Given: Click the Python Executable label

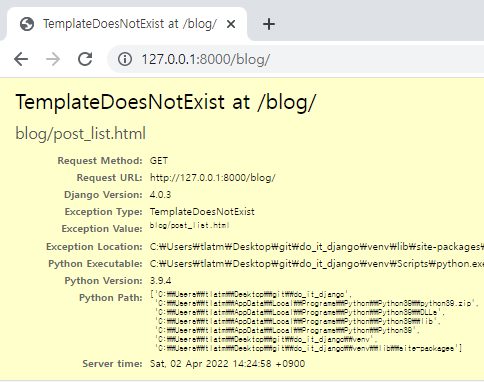Looking at the screenshot, I should pos(95,264).
